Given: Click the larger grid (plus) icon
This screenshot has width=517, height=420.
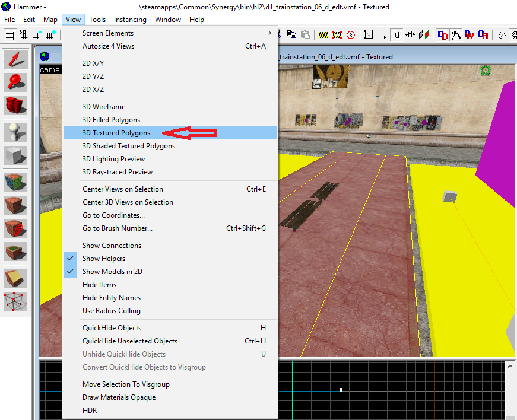Looking at the screenshot, I should click(50, 35).
